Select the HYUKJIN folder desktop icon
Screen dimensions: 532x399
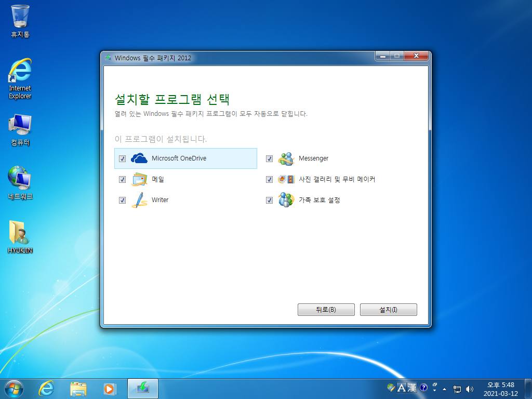point(20,237)
